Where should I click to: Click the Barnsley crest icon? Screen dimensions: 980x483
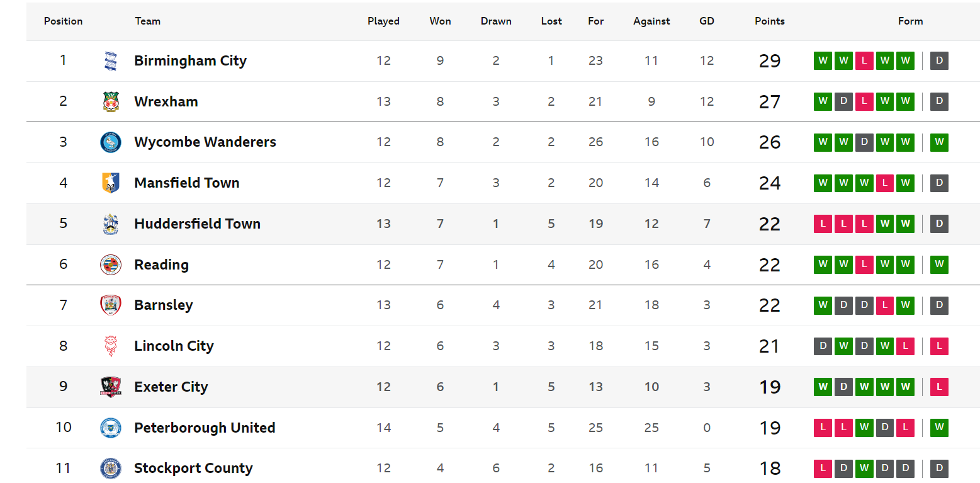(x=111, y=305)
